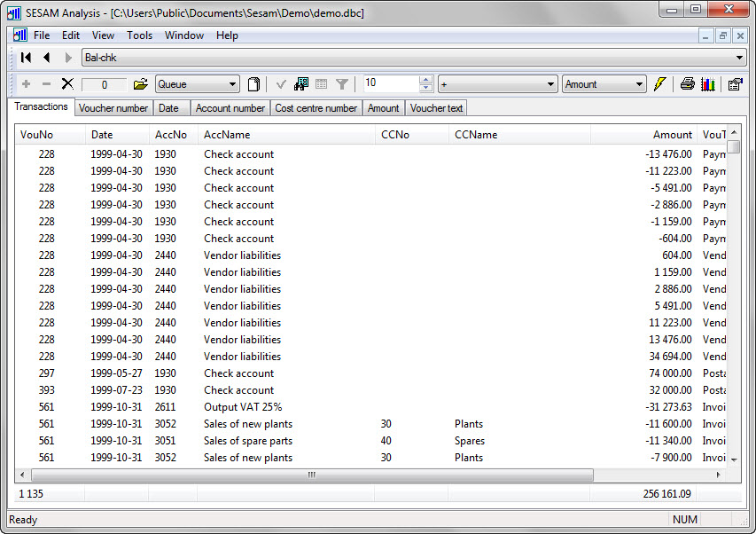Image resolution: width=756 pixels, height=534 pixels.
Task: Click the X delete icon in toolbar
Action: point(67,84)
